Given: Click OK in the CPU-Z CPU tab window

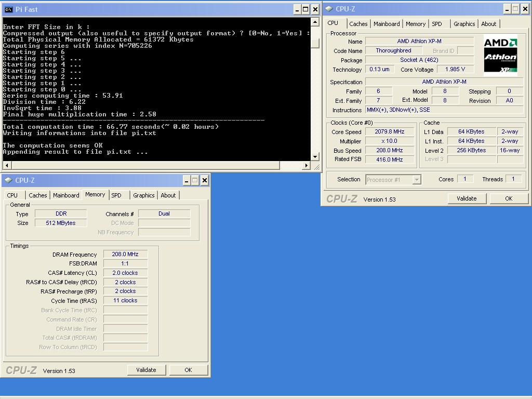Looking at the screenshot, I should point(509,198).
